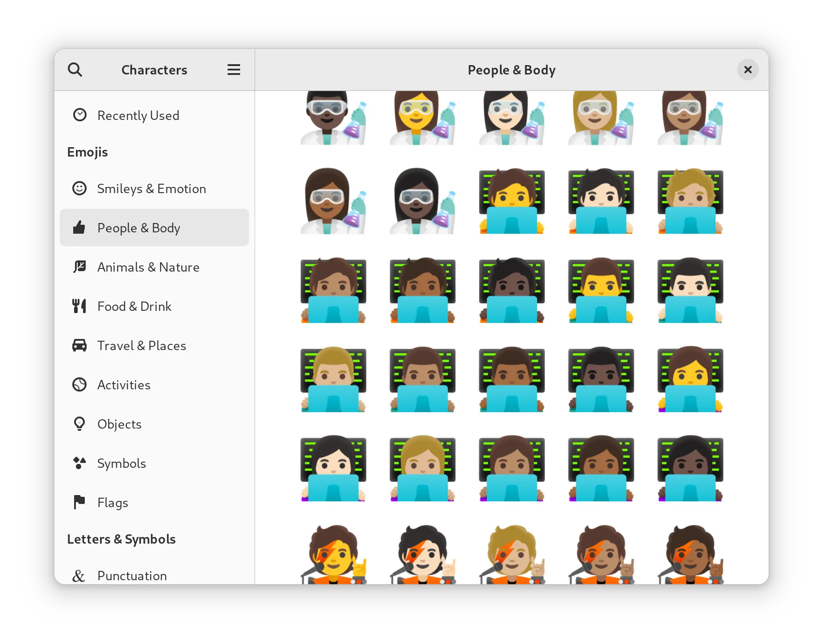The width and height of the screenshot is (823, 644).
Task: Select the Objects lightbulb icon
Action: [x=80, y=424]
